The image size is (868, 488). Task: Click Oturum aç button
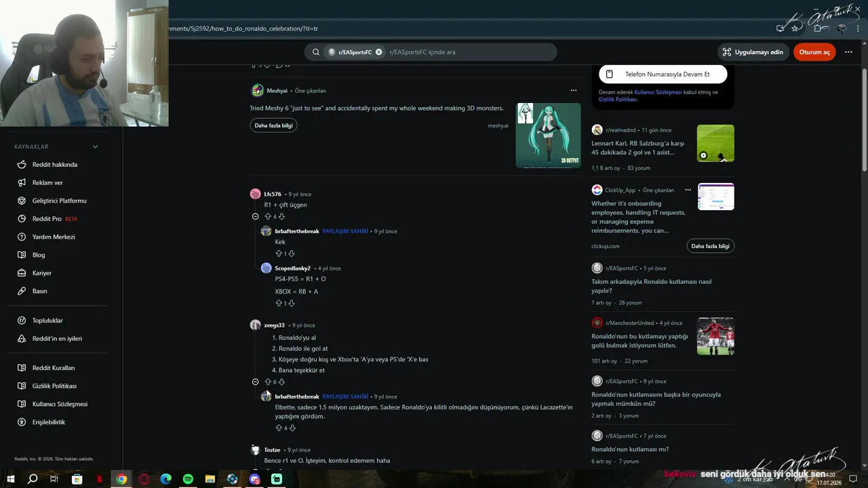pos(814,52)
